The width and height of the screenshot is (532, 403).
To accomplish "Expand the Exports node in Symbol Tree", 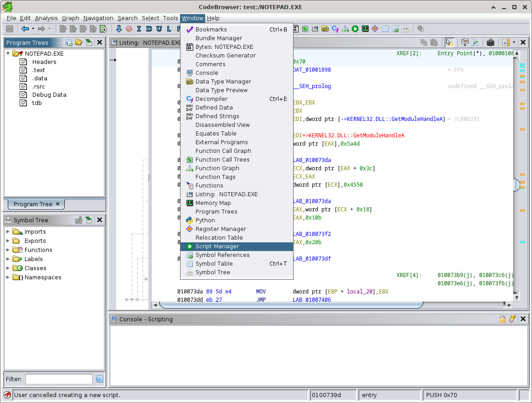I will (8, 241).
